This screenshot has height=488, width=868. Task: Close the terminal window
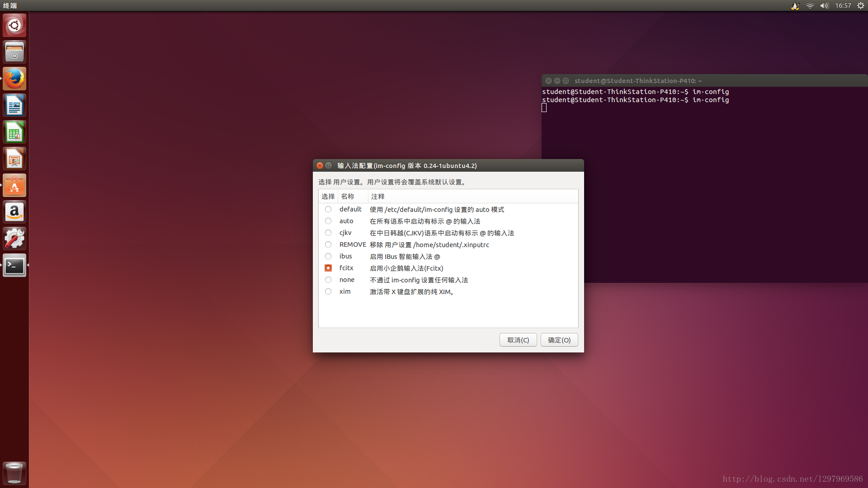[548, 80]
